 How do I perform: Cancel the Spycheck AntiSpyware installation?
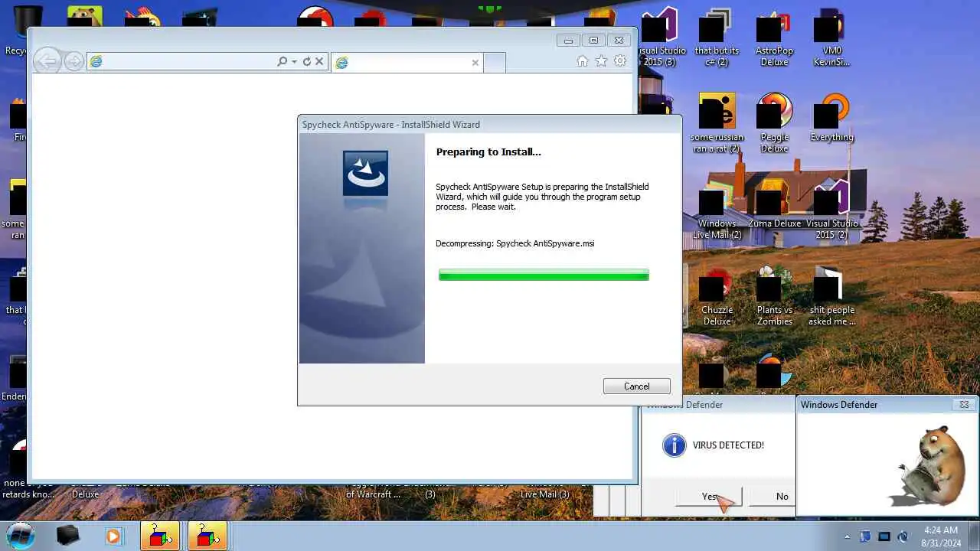tap(637, 386)
